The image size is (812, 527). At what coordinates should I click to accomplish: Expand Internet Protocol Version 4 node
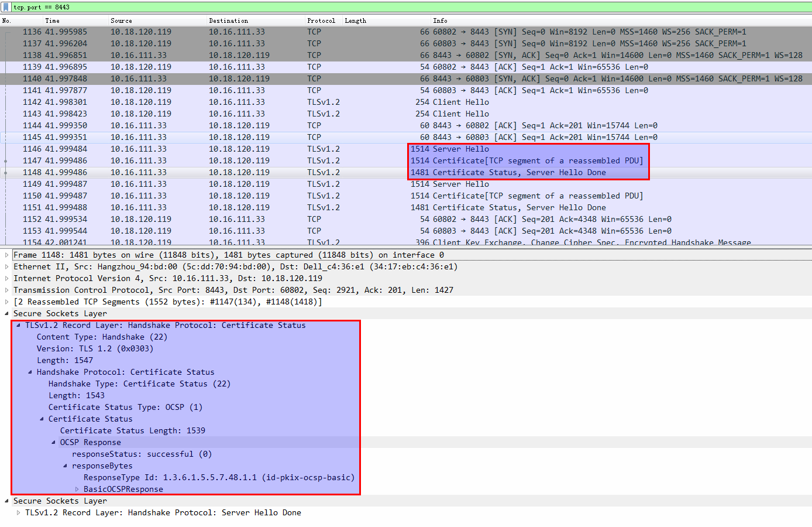point(6,278)
